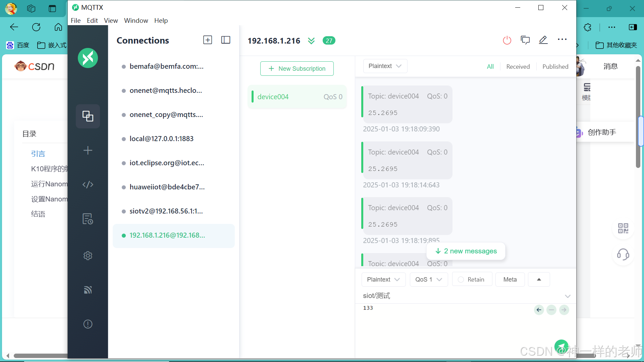Click browser extensions puzzle icon
The width and height of the screenshot is (644, 362).
[588, 27]
